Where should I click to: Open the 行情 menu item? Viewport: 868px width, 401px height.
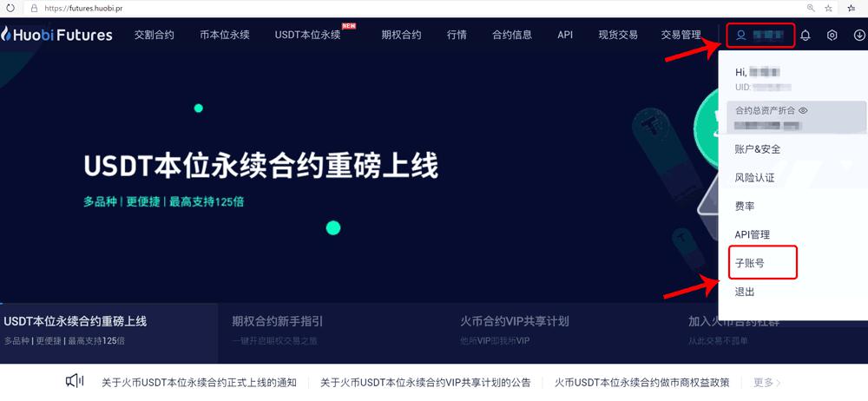pos(457,35)
